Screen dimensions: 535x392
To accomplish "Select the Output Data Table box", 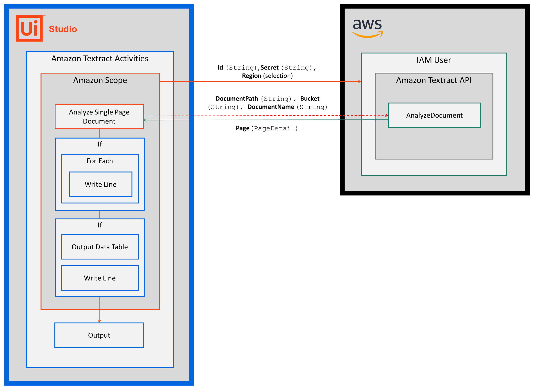I will pyautogui.click(x=100, y=247).
